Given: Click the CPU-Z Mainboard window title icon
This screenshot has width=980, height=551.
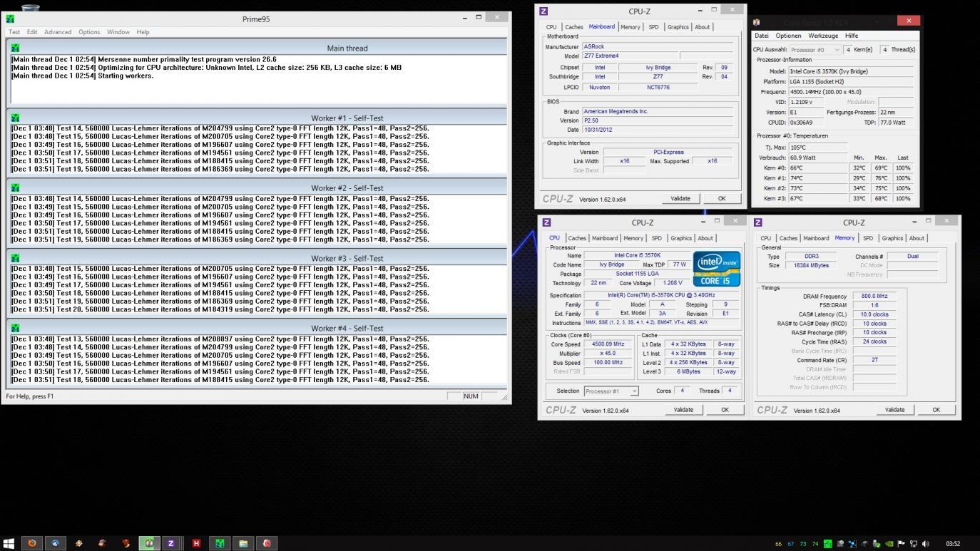Looking at the screenshot, I should (x=543, y=11).
